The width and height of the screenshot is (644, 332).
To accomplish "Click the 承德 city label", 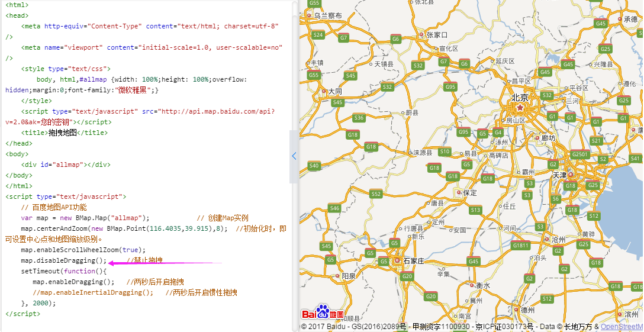I will [x=630, y=19].
